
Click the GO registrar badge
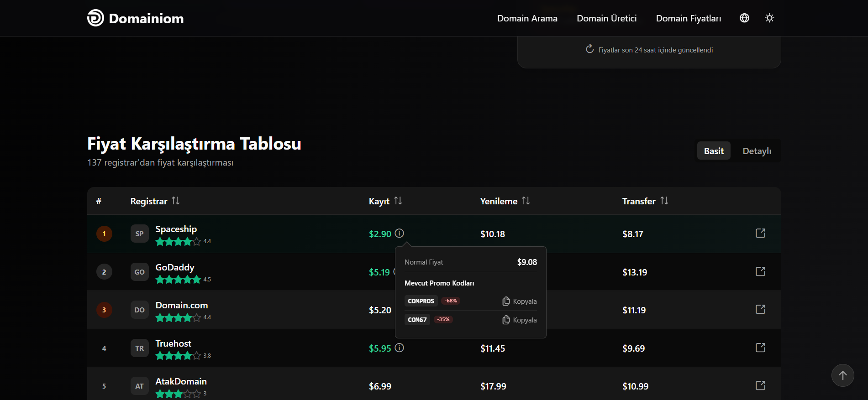coord(140,272)
